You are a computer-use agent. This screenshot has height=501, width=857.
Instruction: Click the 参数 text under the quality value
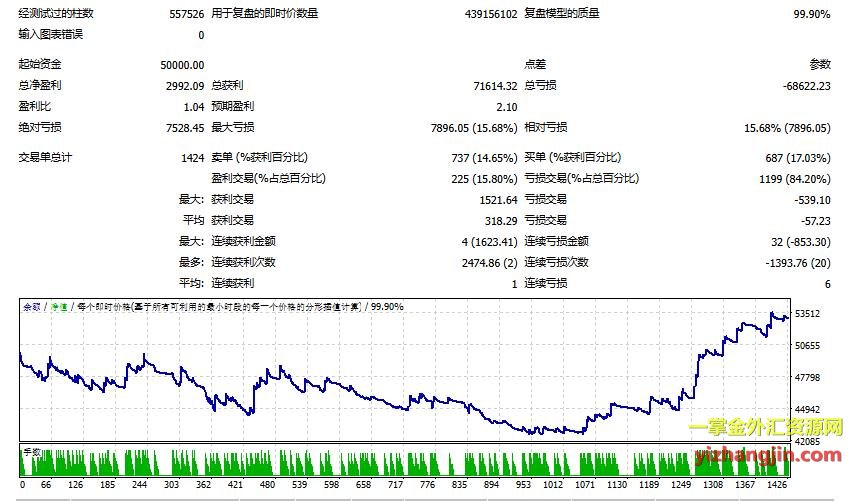click(820, 65)
